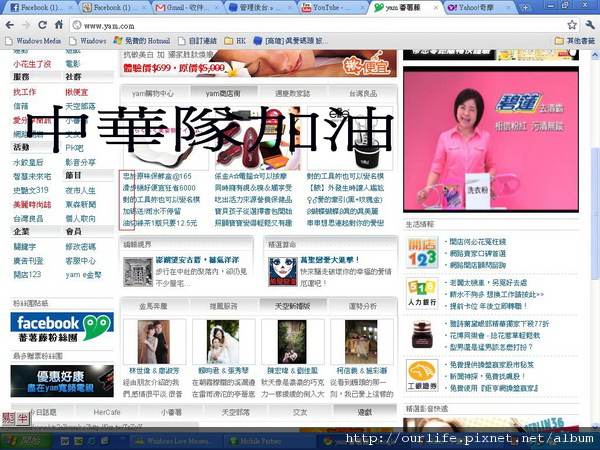Image resolution: width=600 pixels, height=450 pixels.
Task: Click the 影音分享 sidebar link
Action: coord(80,162)
